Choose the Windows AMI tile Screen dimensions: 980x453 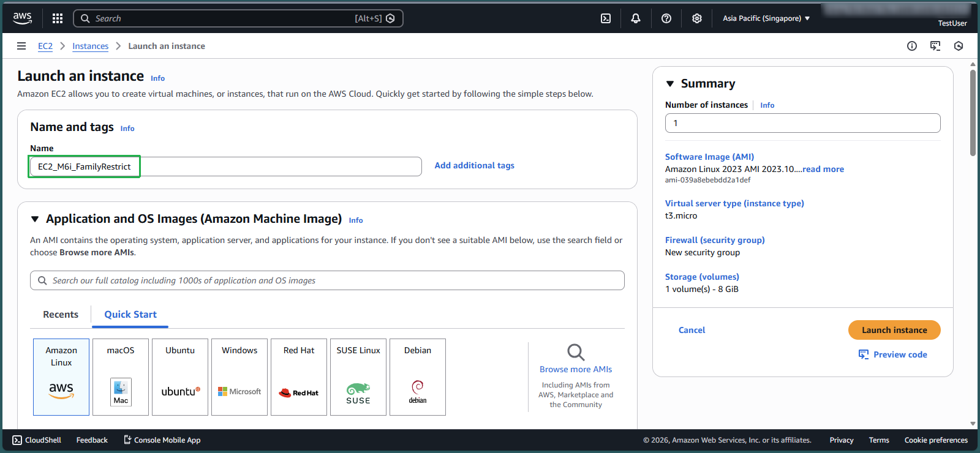239,376
